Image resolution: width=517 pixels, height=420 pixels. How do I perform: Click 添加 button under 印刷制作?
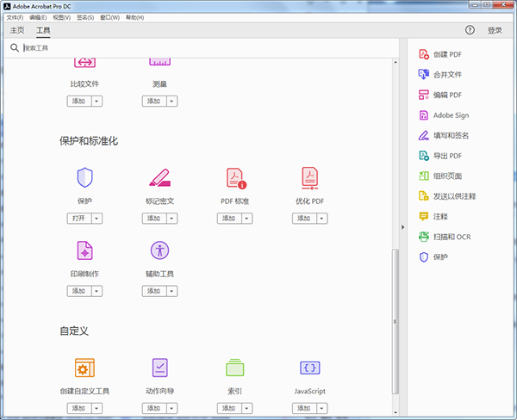click(x=79, y=291)
